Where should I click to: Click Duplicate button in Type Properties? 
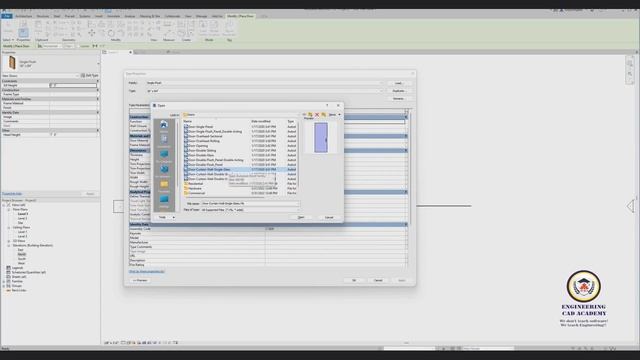[x=398, y=91]
